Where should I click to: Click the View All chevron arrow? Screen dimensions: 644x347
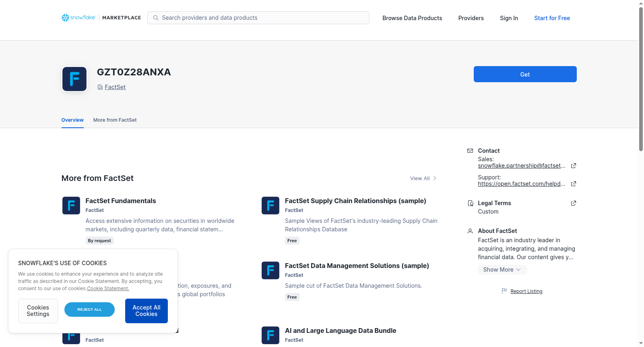coord(435,178)
